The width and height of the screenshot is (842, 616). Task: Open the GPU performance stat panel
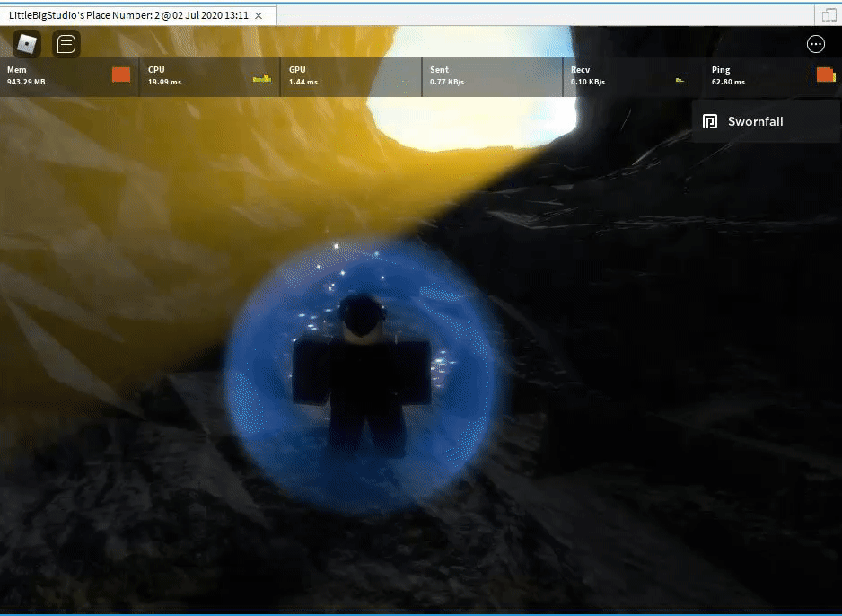point(351,77)
